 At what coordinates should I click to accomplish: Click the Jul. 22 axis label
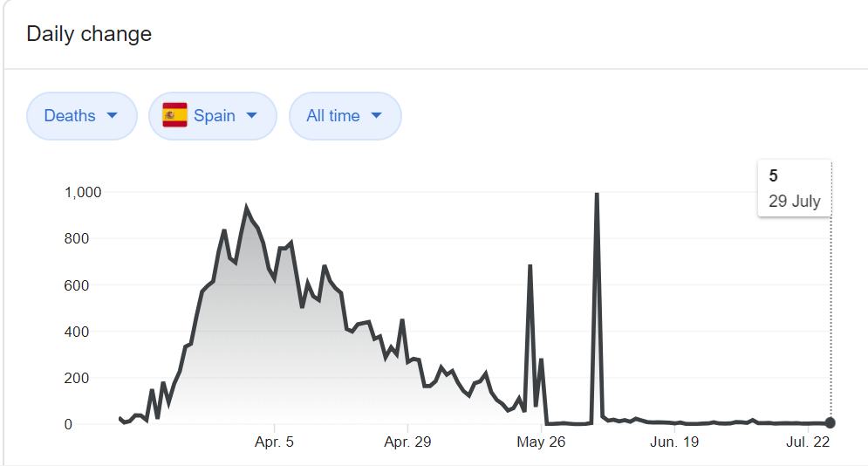(809, 442)
